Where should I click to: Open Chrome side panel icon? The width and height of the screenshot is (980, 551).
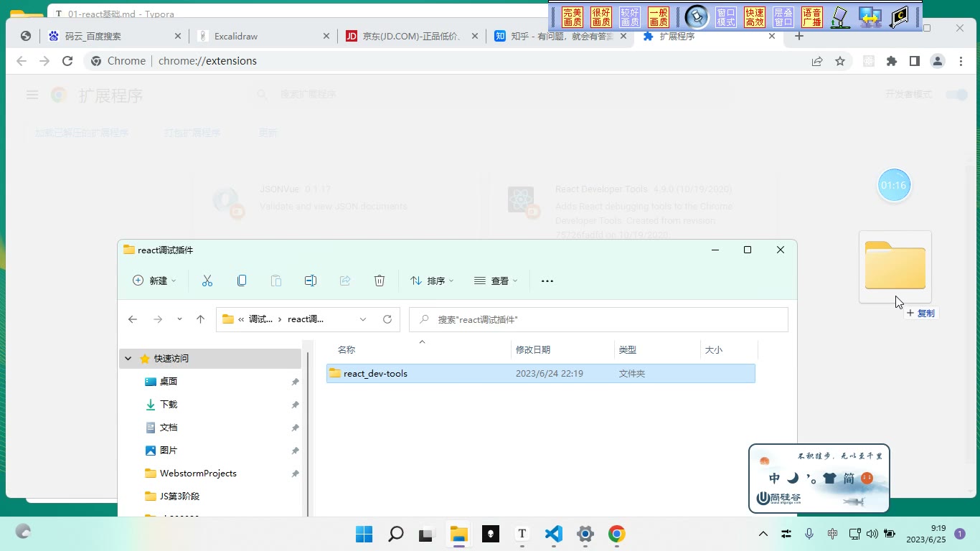pyautogui.click(x=915, y=61)
